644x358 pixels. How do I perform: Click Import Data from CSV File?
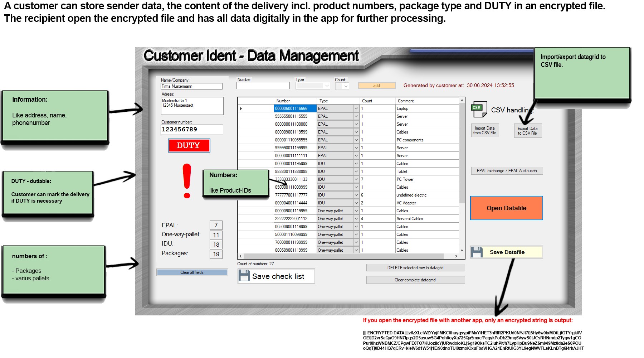pyautogui.click(x=484, y=131)
